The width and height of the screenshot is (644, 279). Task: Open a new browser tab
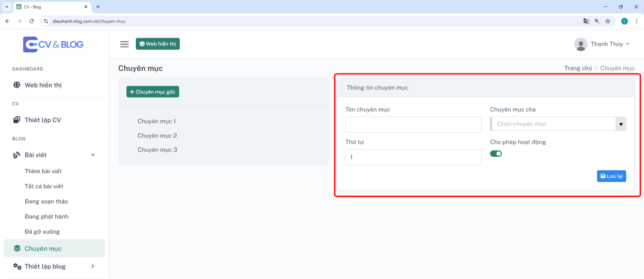(97, 7)
